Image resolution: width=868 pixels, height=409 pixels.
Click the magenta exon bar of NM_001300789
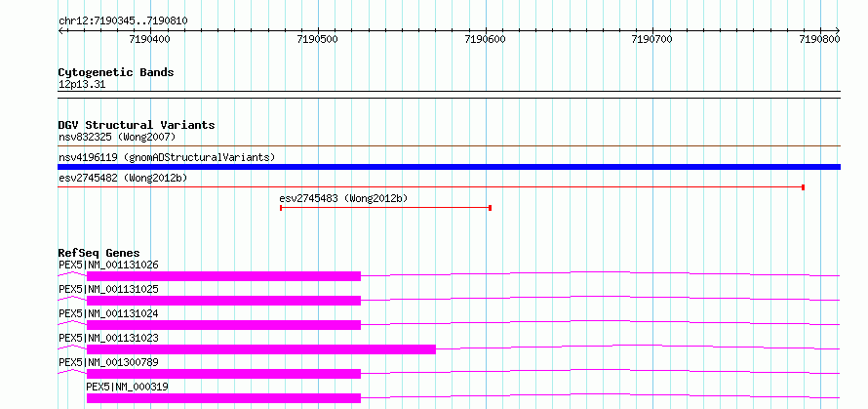pyautogui.click(x=223, y=374)
